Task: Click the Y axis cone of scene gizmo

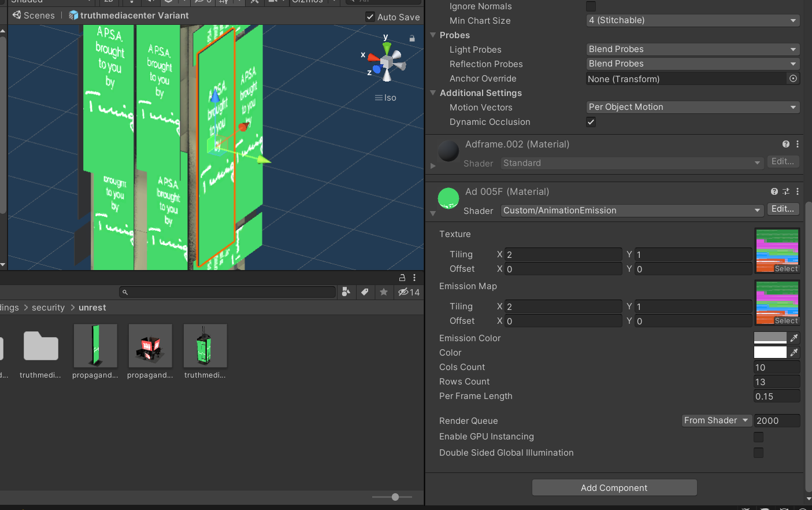Action: (x=387, y=48)
